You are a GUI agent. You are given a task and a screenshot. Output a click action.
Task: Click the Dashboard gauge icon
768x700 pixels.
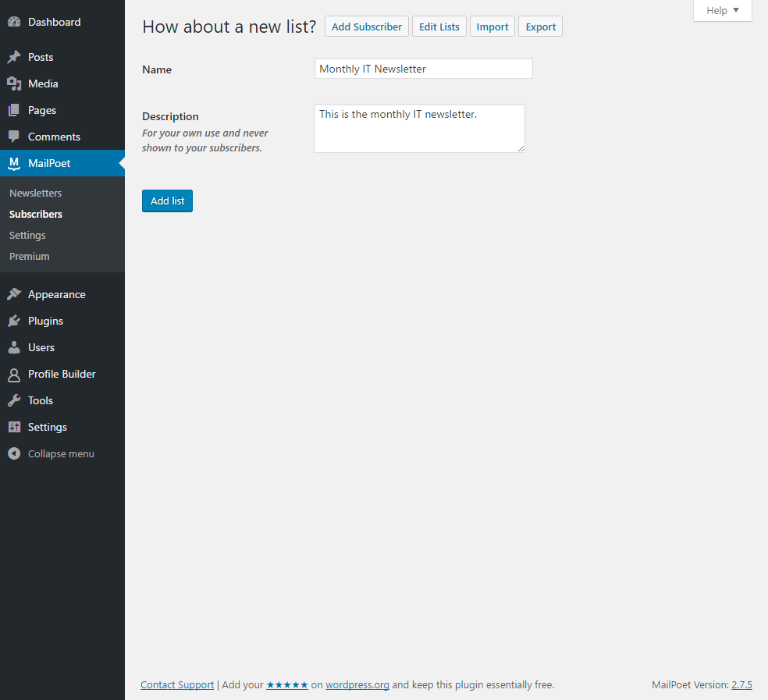click(x=14, y=22)
